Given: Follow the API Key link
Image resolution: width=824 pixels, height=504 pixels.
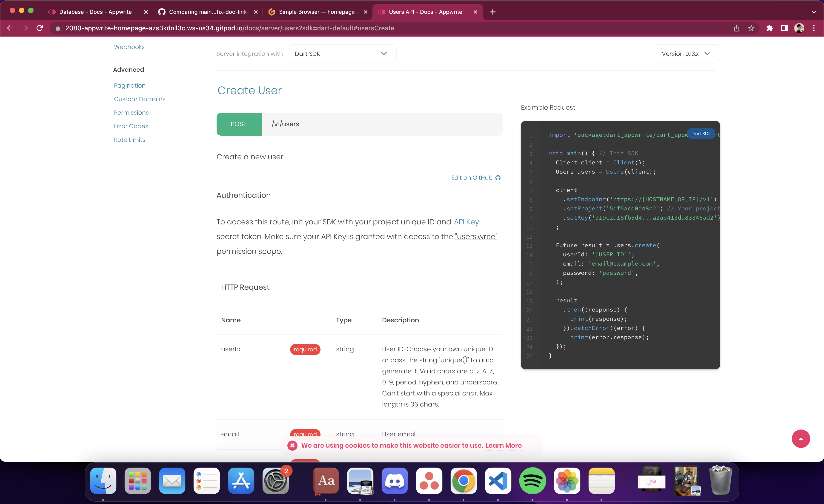Looking at the screenshot, I should pos(466,222).
